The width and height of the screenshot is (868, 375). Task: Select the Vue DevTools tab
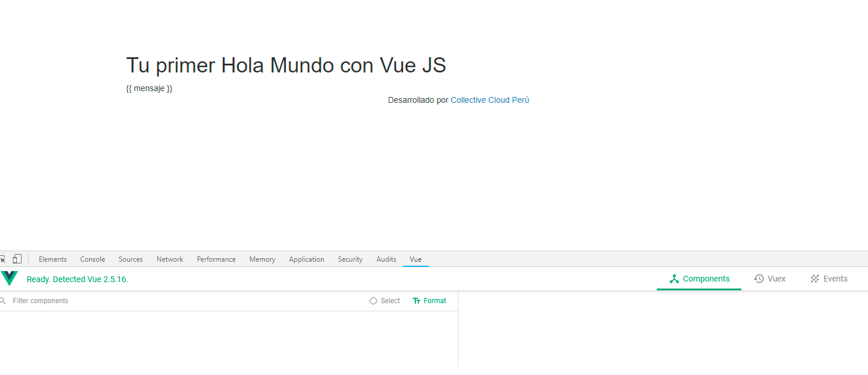click(x=415, y=259)
